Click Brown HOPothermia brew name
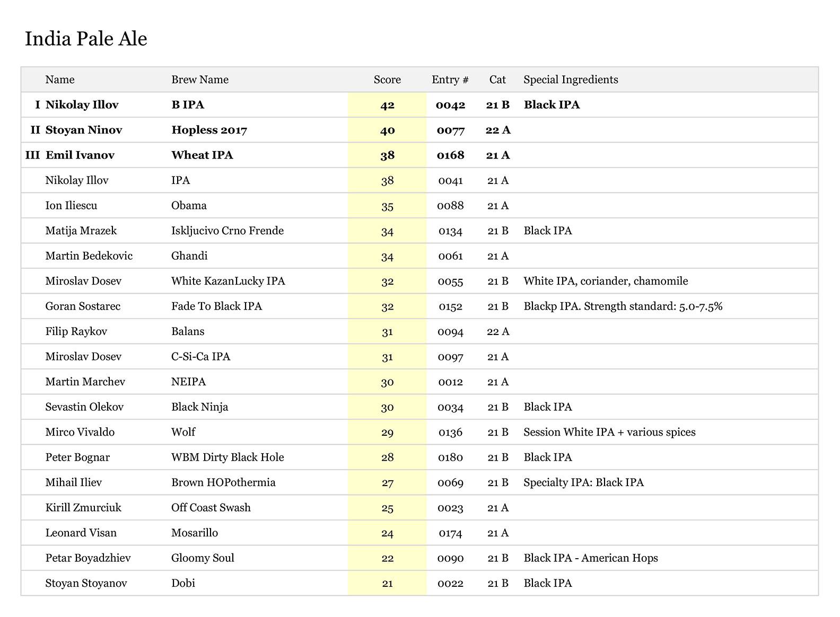 (x=223, y=483)
